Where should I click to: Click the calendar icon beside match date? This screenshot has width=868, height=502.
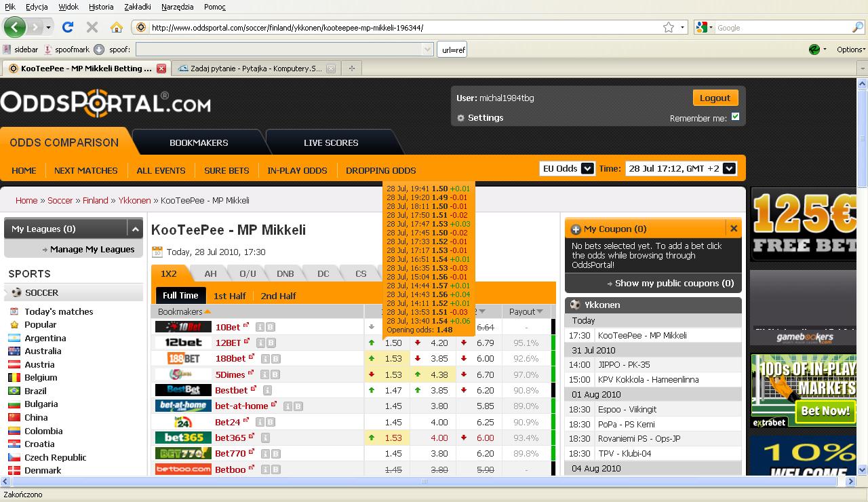157,252
